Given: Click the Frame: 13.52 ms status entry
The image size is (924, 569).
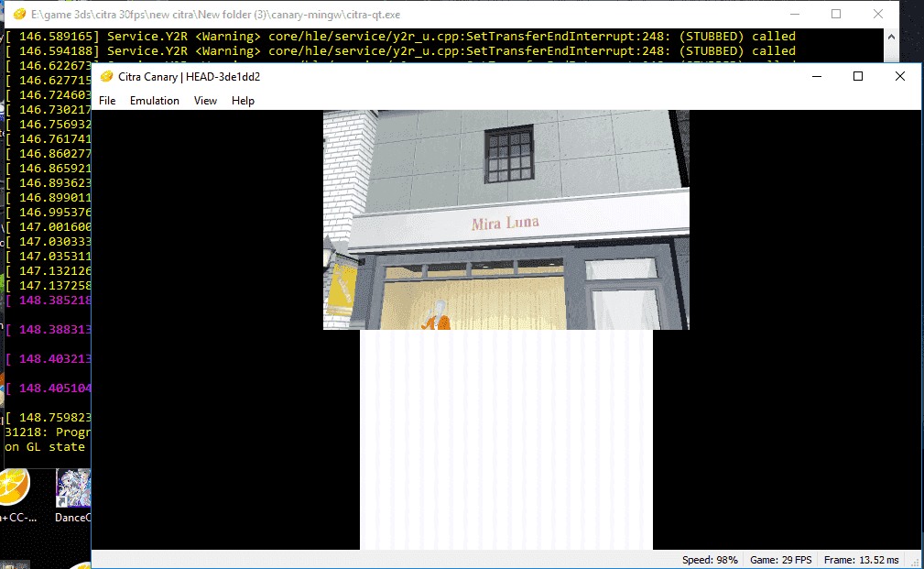Looking at the screenshot, I should [x=861, y=560].
